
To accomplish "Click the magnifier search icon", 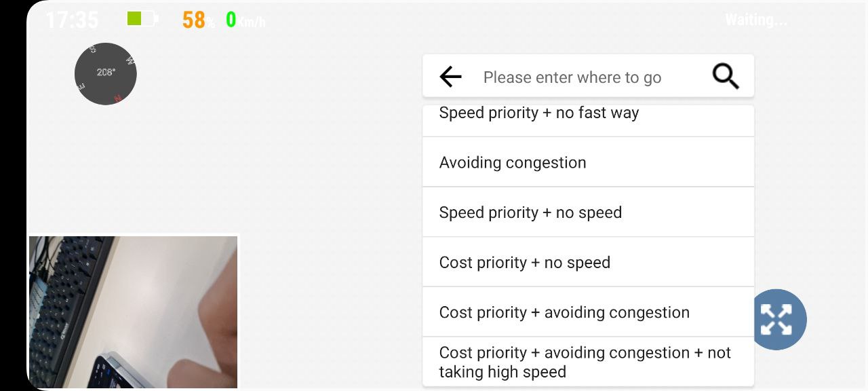I will 726,77.
